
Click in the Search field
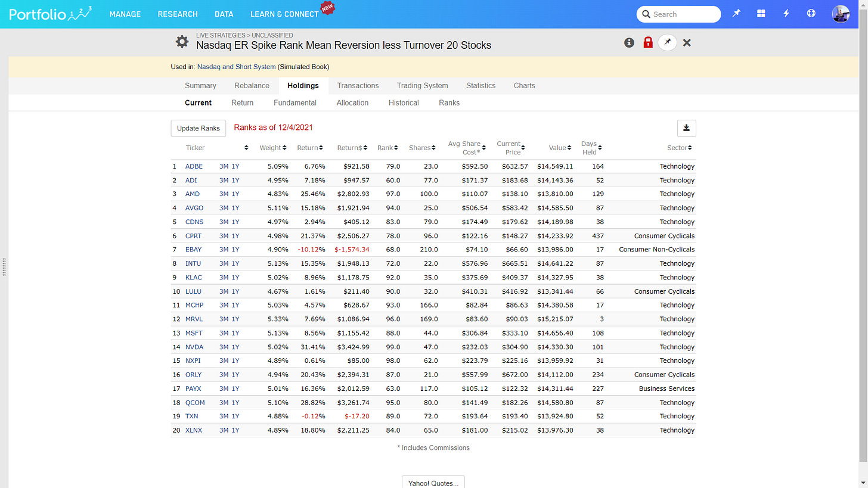point(679,14)
